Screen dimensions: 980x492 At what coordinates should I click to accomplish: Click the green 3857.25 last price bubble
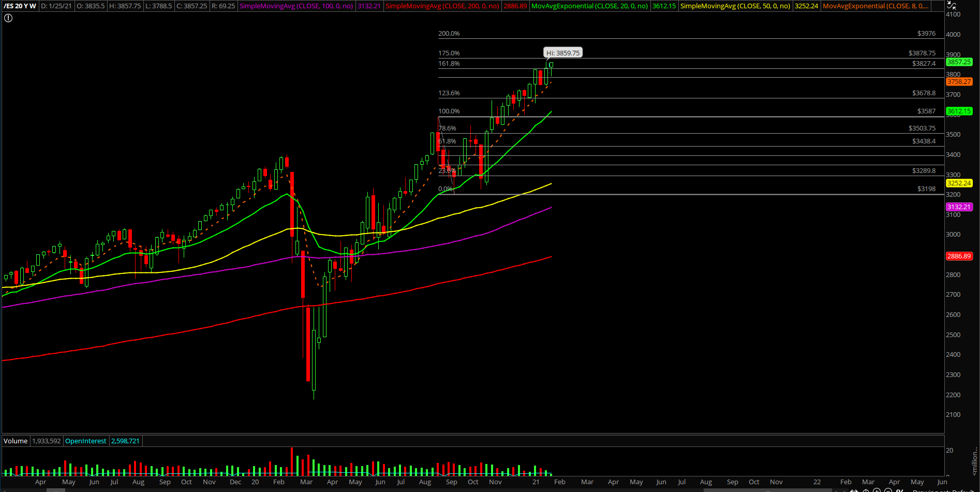click(959, 62)
